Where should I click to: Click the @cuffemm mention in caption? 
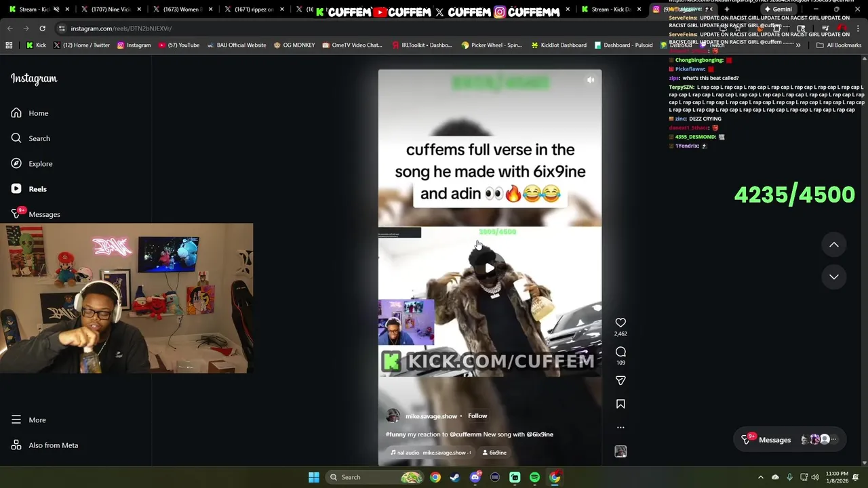465,434
